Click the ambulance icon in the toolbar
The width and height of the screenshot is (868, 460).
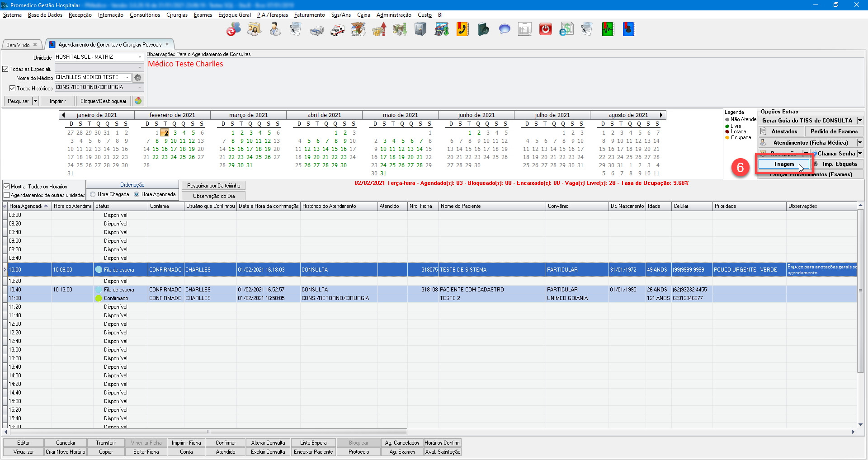pyautogui.click(x=337, y=30)
